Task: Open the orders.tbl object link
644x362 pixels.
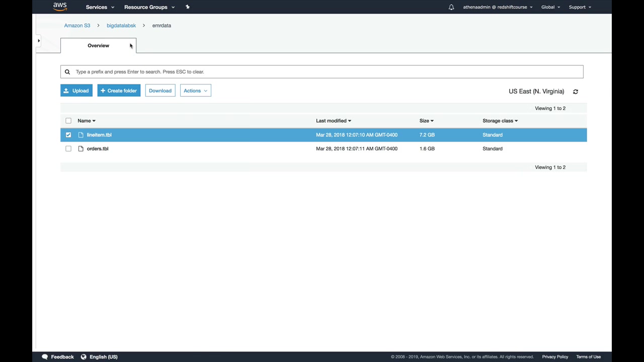Action: pyautogui.click(x=98, y=149)
